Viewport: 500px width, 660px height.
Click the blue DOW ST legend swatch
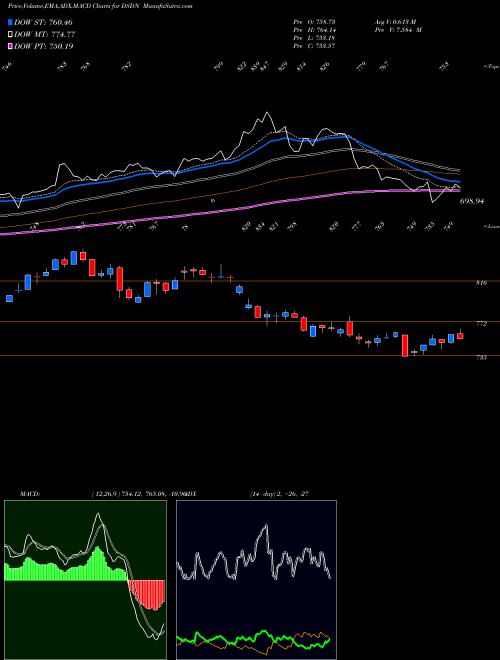click(10, 22)
